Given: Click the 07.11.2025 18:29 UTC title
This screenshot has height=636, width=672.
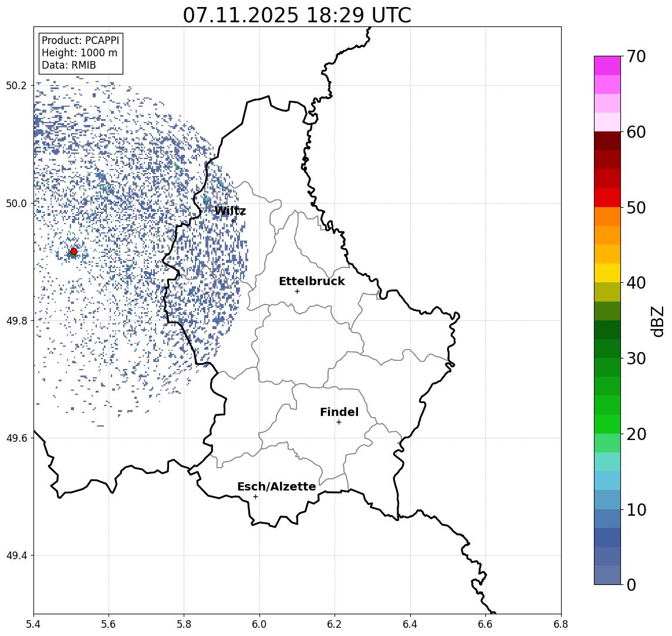Looking at the screenshot, I should point(297,15).
